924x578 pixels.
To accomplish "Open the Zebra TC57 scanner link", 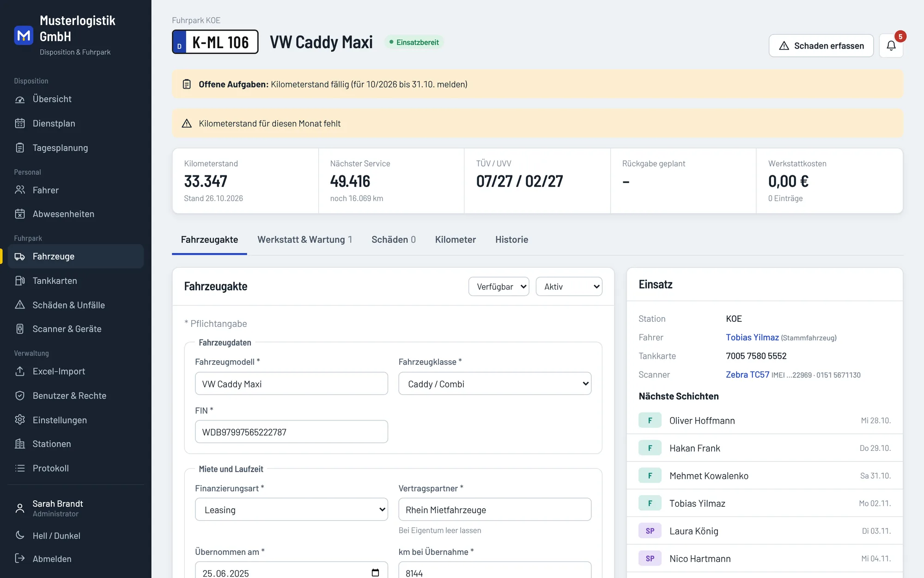I will [x=748, y=375].
